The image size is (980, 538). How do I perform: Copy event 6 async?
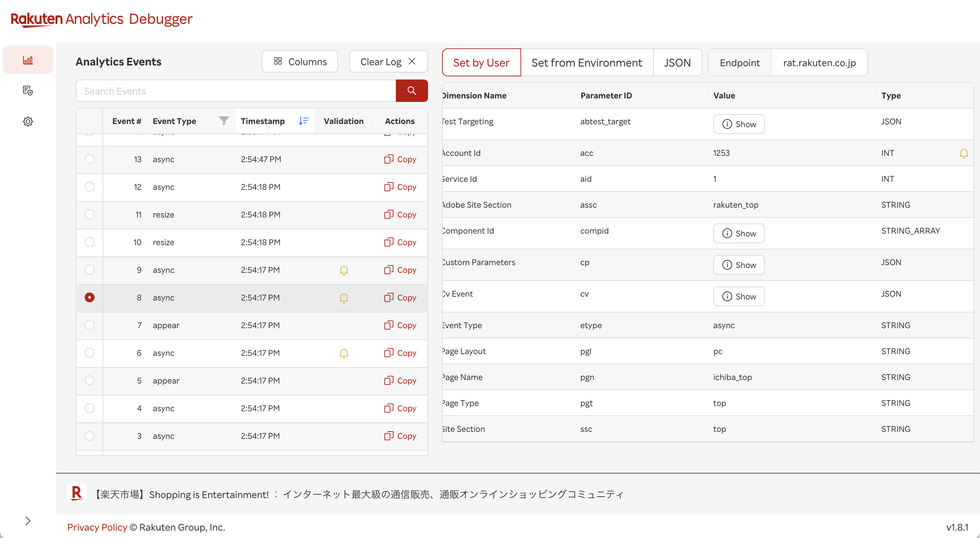pyautogui.click(x=400, y=353)
